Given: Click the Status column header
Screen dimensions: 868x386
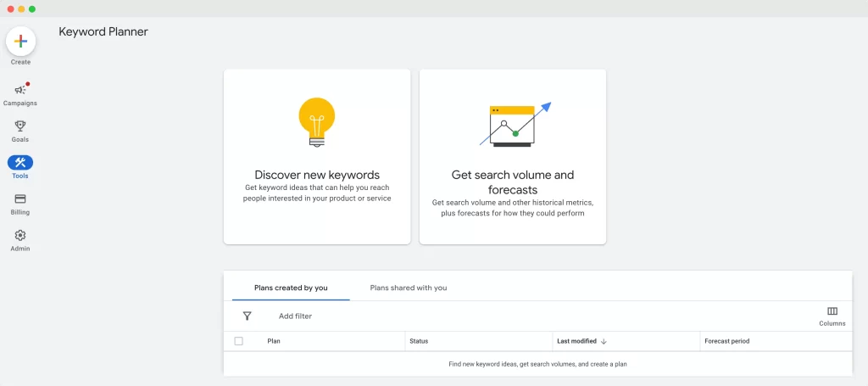Looking at the screenshot, I should 419,341.
